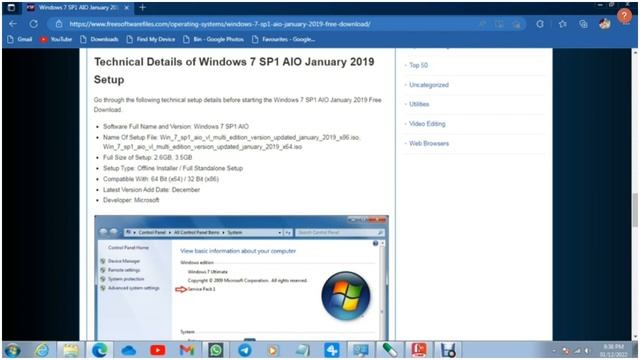640x360 pixels.
Task: Click the site lock icon in address bar
Action: pyautogui.click(x=59, y=24)
